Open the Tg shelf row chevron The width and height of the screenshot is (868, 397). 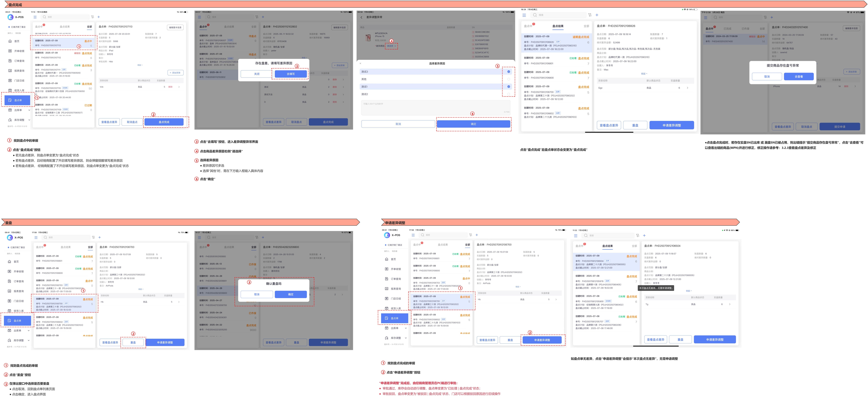tap(730, 304)
